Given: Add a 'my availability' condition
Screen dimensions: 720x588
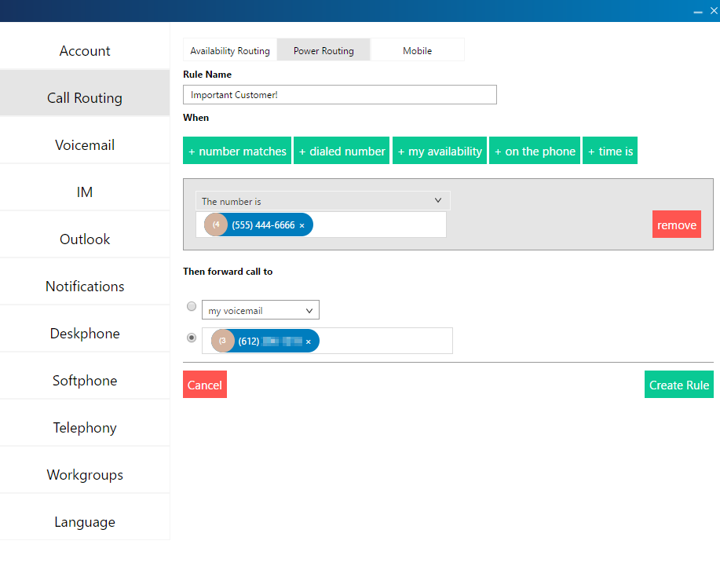Looking at the screenshot, I should click(x=440, y=151).
